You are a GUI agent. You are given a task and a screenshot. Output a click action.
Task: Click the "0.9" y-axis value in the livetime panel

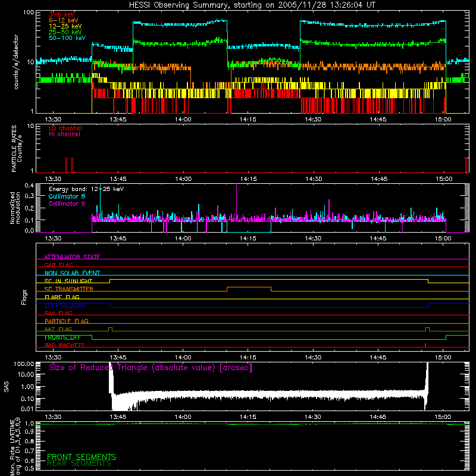pyautogui.click(x=29, y=431)
